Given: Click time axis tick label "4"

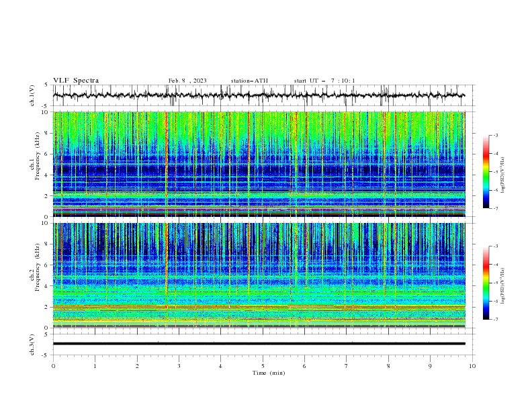Looking at the screenshot, I should pyautogui.click(x=220, y=366).
